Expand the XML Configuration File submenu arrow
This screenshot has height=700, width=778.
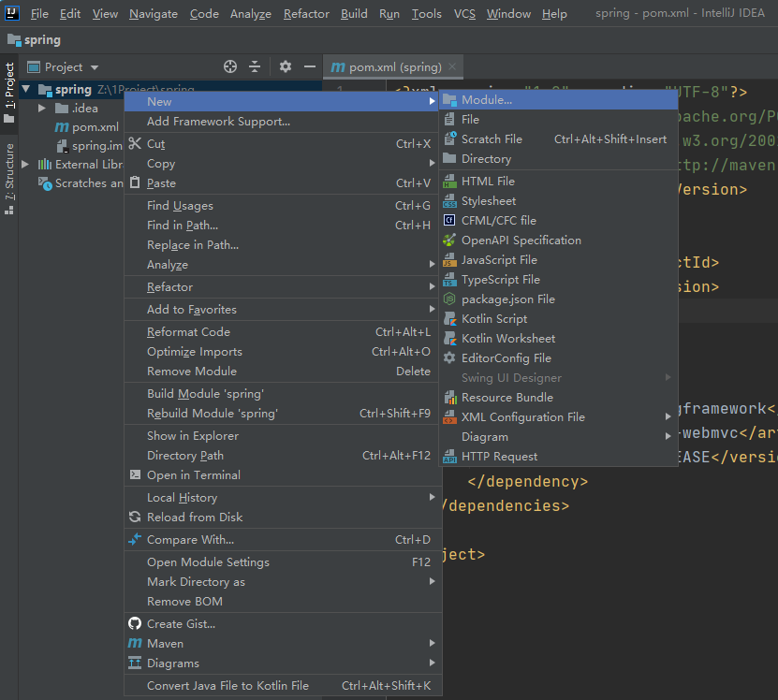668,417
